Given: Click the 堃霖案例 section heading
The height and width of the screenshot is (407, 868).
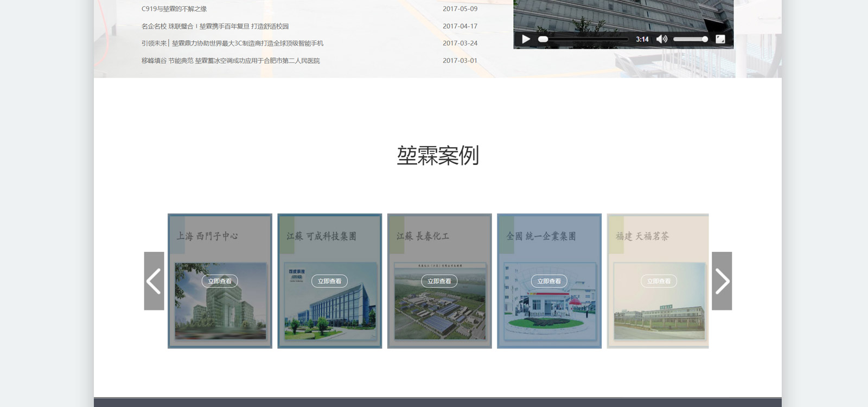Looking at the screenshot, I should (x=438, y=156).
